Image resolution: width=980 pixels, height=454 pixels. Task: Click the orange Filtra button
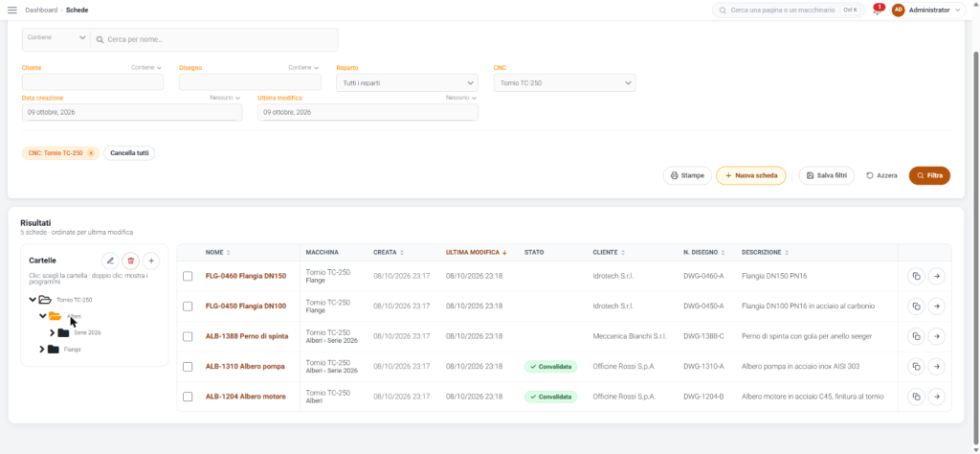pyautogui.click(x=929, y=175)
